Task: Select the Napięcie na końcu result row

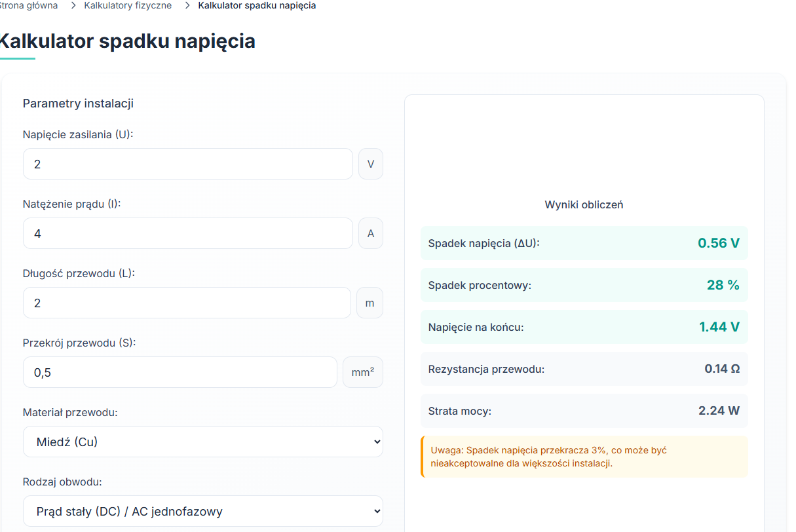Action: coord(584,327)
